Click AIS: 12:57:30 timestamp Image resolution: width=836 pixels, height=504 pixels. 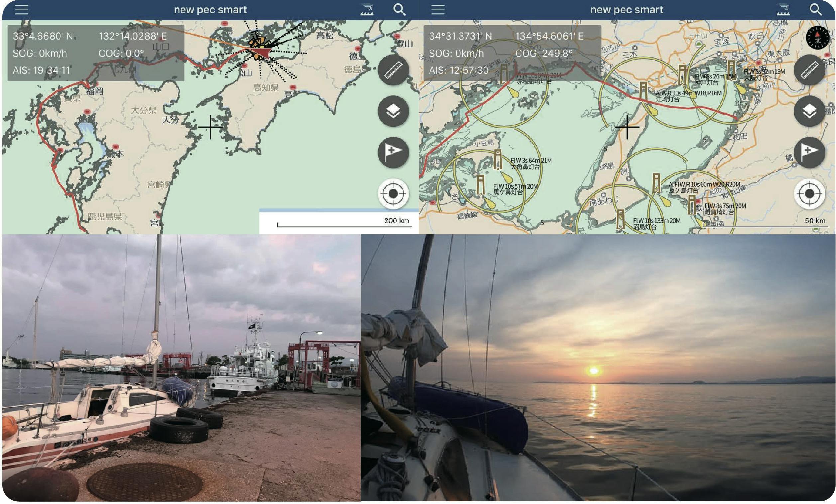459,70
